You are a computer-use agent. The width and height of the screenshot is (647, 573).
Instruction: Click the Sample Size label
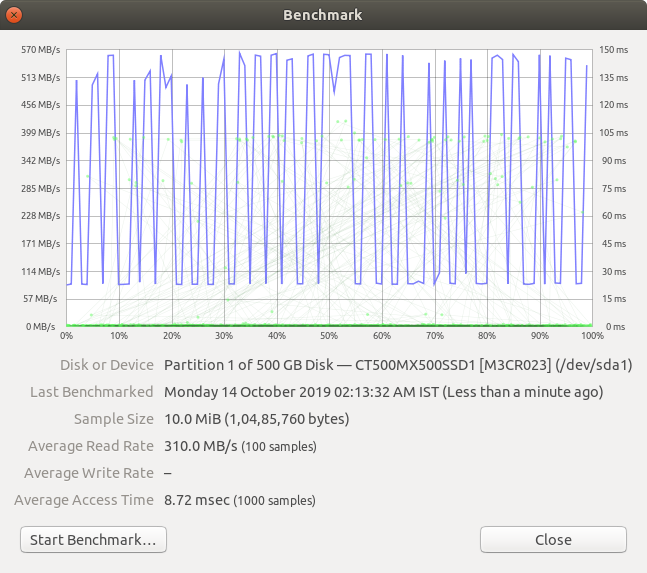point(114,419)
